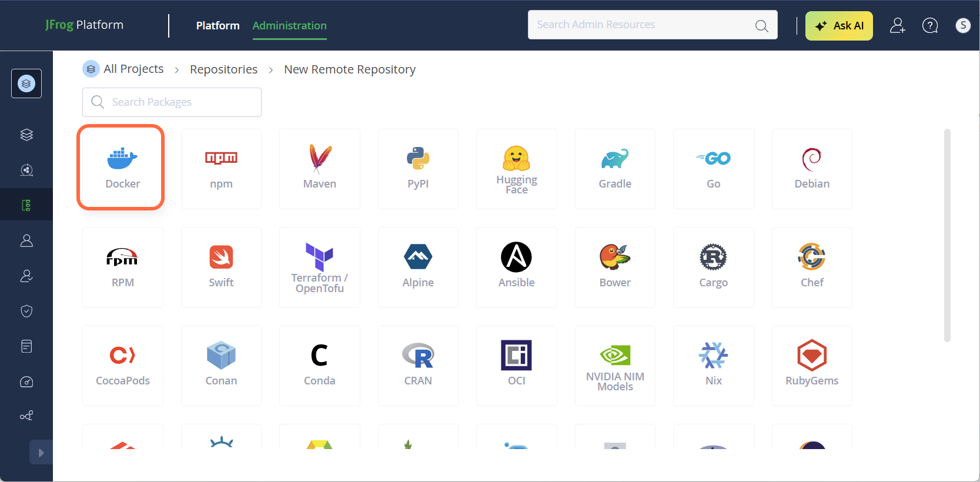
Task: Open the shield security icon in sidebar
Action: (x=26, y=311)
